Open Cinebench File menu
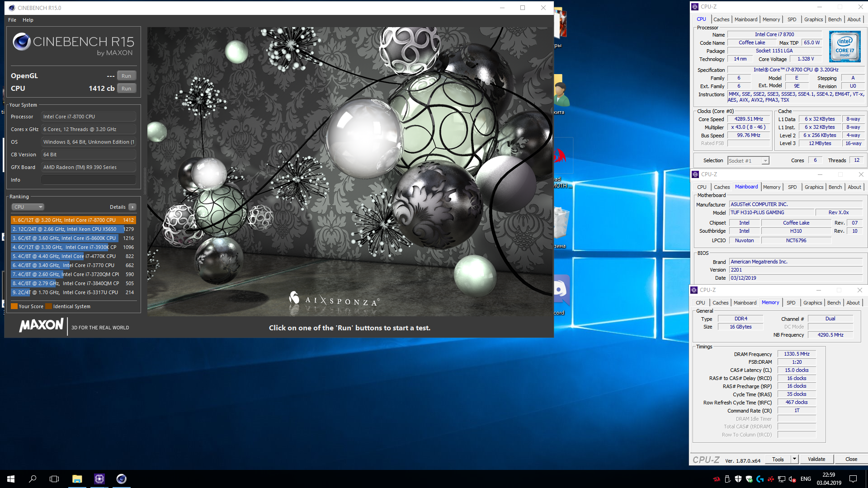Image resolution: width=868 pixels, height=488 pixels. click(12, 20)
